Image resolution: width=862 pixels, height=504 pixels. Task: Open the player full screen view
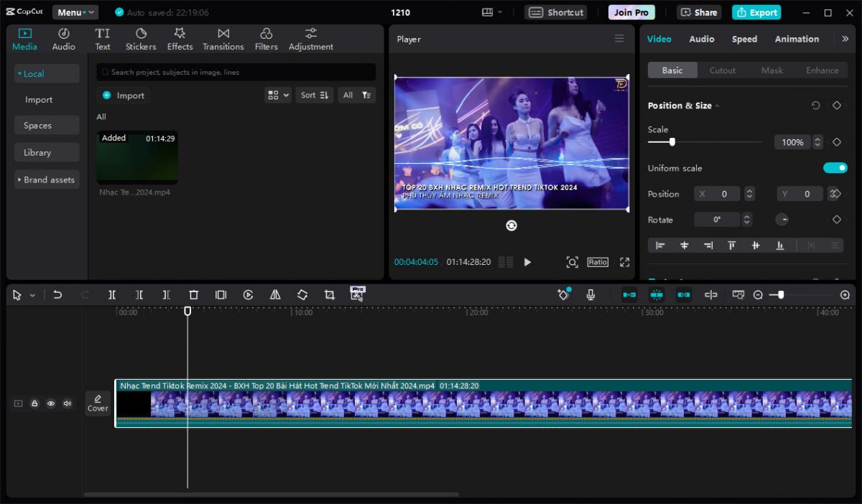point(624,262)
